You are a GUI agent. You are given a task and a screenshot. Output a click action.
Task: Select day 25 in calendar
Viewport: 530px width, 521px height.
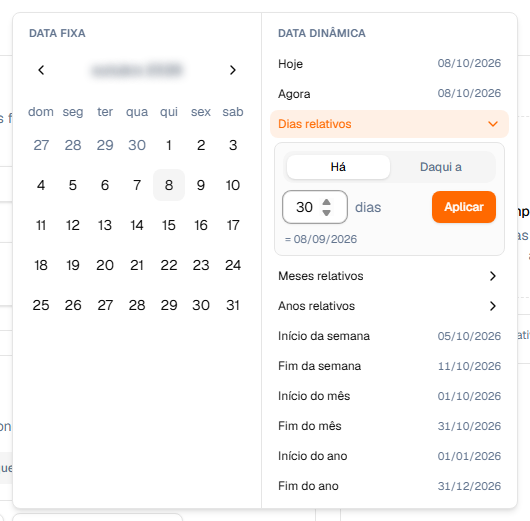[x=41, y=305]
